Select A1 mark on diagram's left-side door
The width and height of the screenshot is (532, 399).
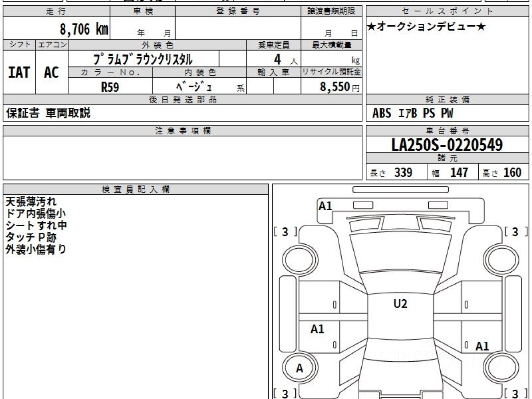click(x=317, y=329)
